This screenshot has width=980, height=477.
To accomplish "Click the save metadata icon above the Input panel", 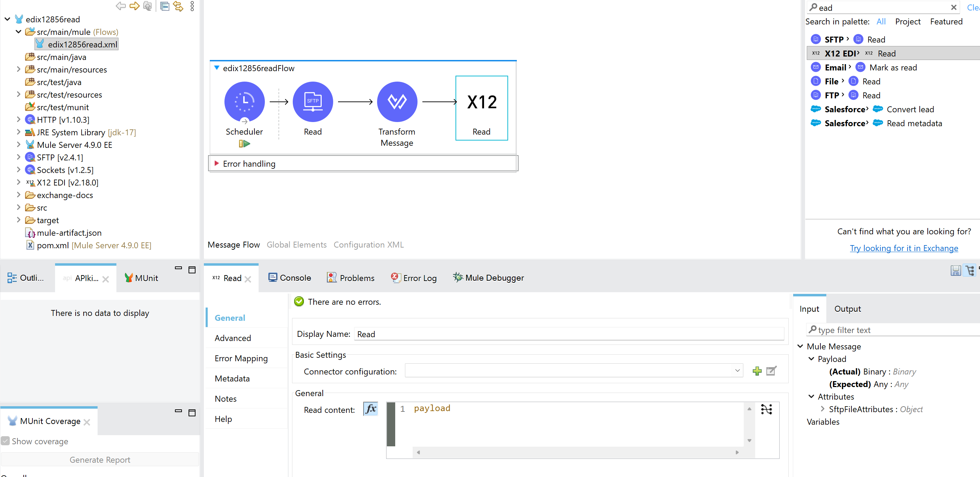I will click(956, 271).
